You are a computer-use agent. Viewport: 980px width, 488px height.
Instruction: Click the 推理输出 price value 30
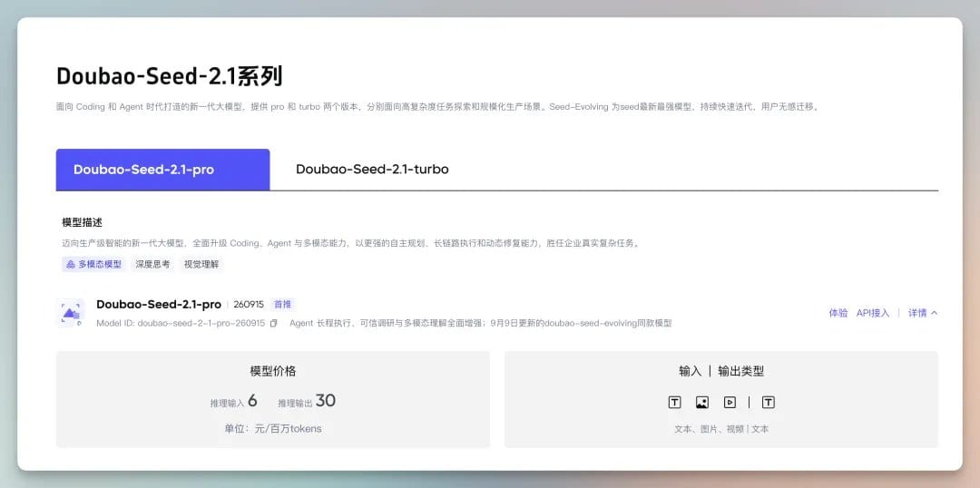click(326, 401)
